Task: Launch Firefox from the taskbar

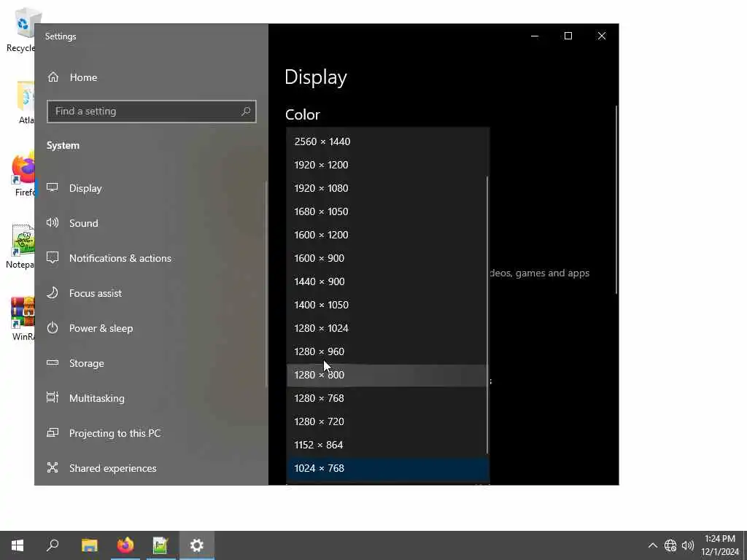Action: [125, 545]
